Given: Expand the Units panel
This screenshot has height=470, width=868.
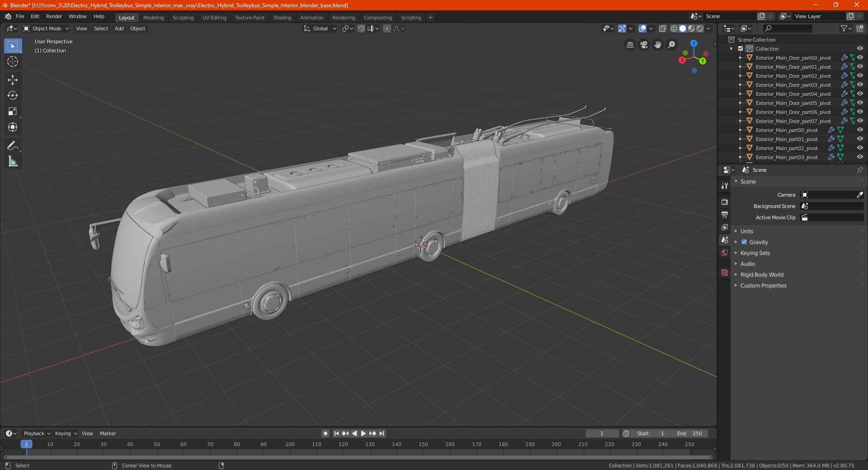Looking at the screenshot, I should [x=746, y=231].
